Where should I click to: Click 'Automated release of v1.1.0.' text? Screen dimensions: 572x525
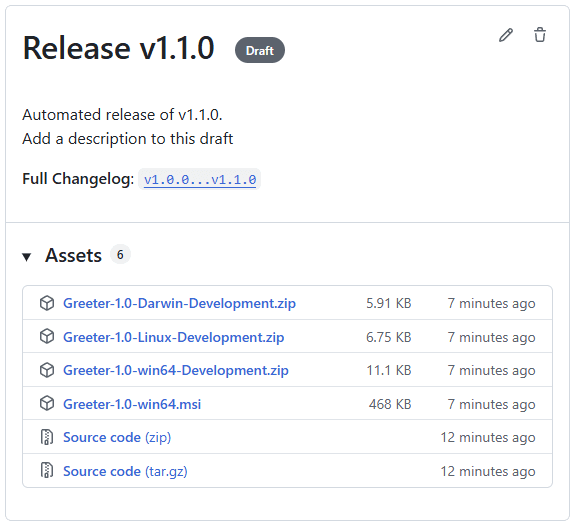(x=122, y=115)
